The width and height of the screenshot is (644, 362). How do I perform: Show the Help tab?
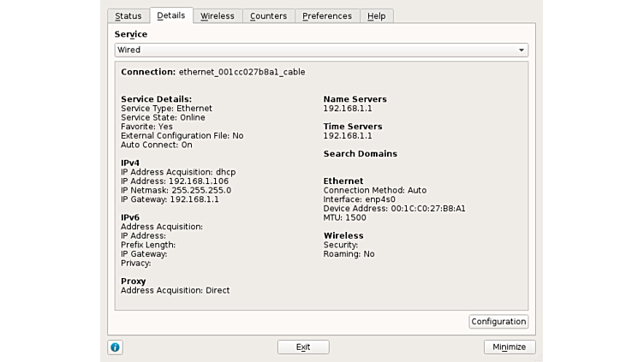[376, 16]
